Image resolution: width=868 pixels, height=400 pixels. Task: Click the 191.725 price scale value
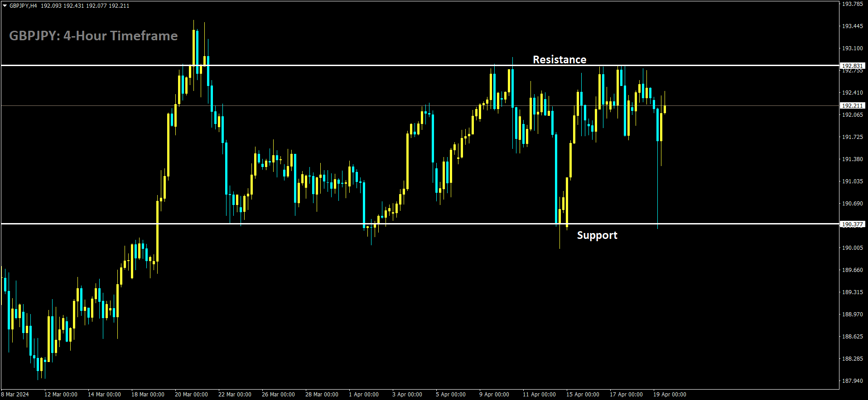(x=852, y=137)
